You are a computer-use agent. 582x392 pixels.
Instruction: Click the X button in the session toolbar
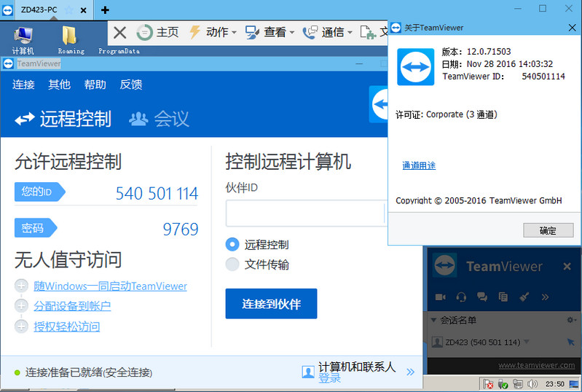[x=119, y=32]
